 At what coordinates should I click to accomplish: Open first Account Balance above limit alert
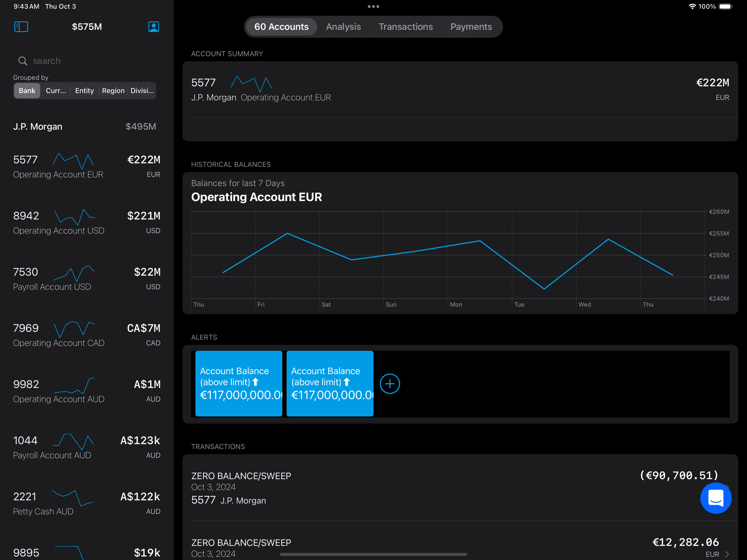(x=239, y=384)
